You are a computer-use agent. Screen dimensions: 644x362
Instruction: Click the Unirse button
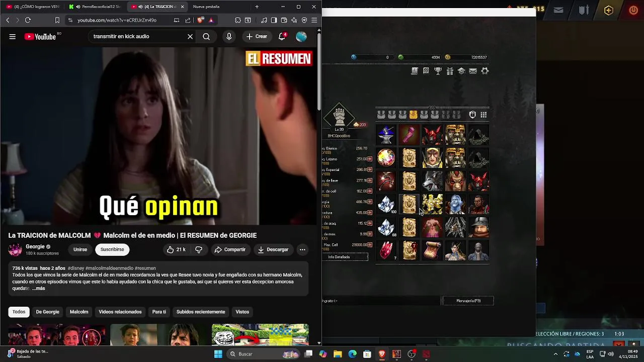(80, 249)
